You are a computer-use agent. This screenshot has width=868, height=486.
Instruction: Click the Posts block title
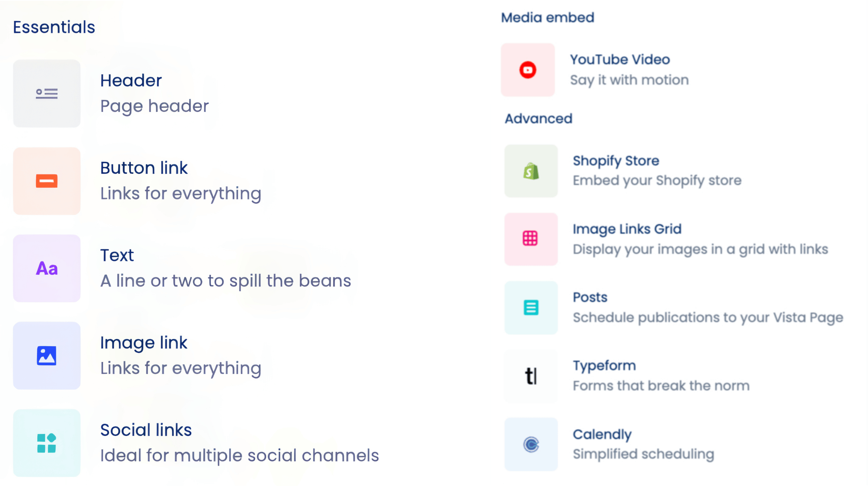(x=590, y=297)
